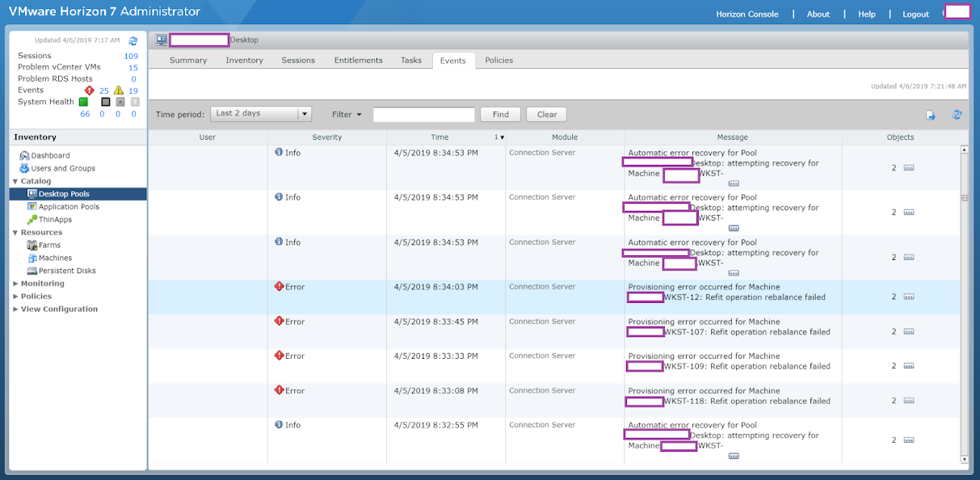Click the Sessions count 109
This screenshot has height=480, width=980.
pos(131,56)
